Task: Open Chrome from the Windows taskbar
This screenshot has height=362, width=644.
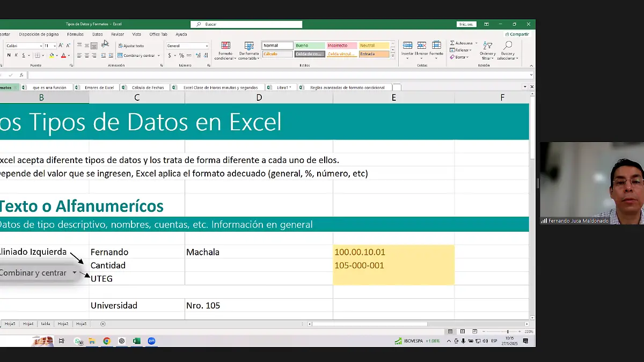Action: coord(107,341)
